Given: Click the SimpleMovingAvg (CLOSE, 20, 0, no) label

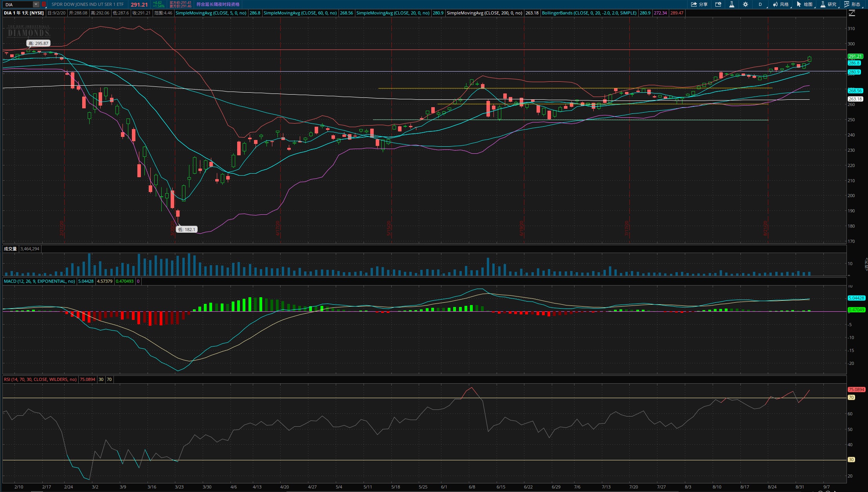Looking at the screenshot, I should pos(393,13).
